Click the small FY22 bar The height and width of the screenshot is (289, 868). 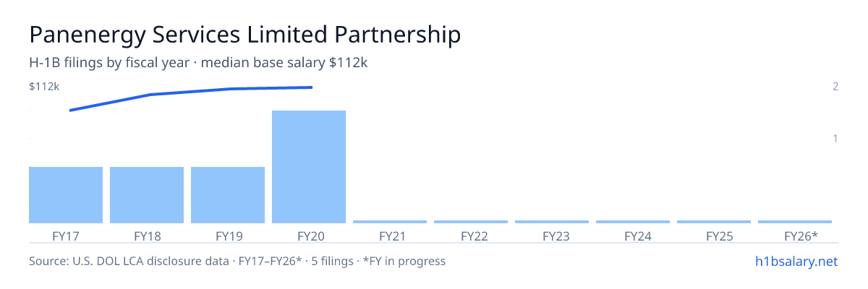click(x=471, y=222)
